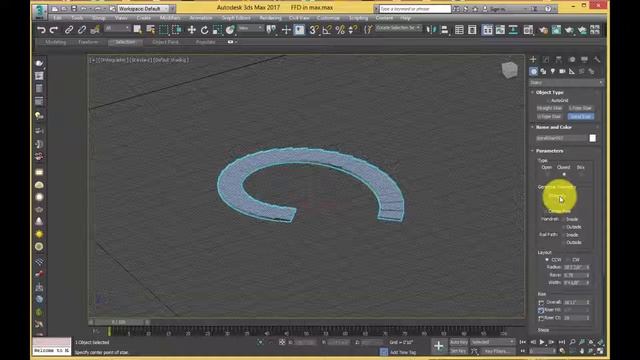Screen dimensions: 640x360
Task: Open the Select by Name dialog
Action: 151,30
